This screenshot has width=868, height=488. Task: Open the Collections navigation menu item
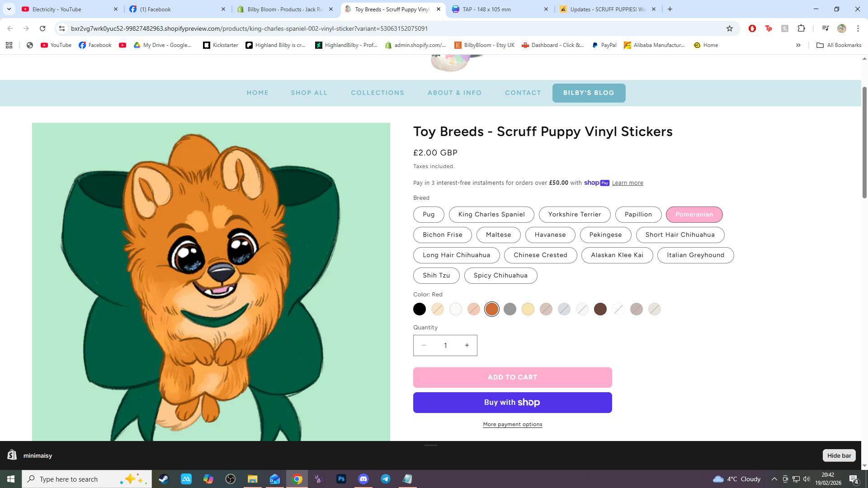(377, 93)
